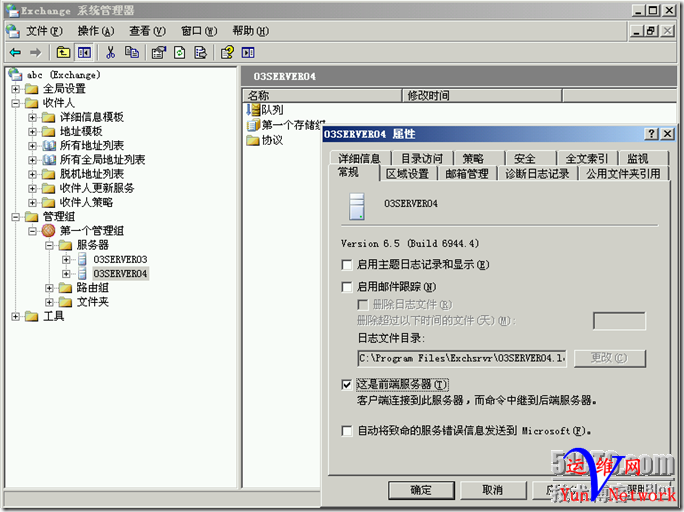Uncheck 这是前端服务器 checkbox
Viewport: 684px width, 512px height.
click(x=347, y=385)
